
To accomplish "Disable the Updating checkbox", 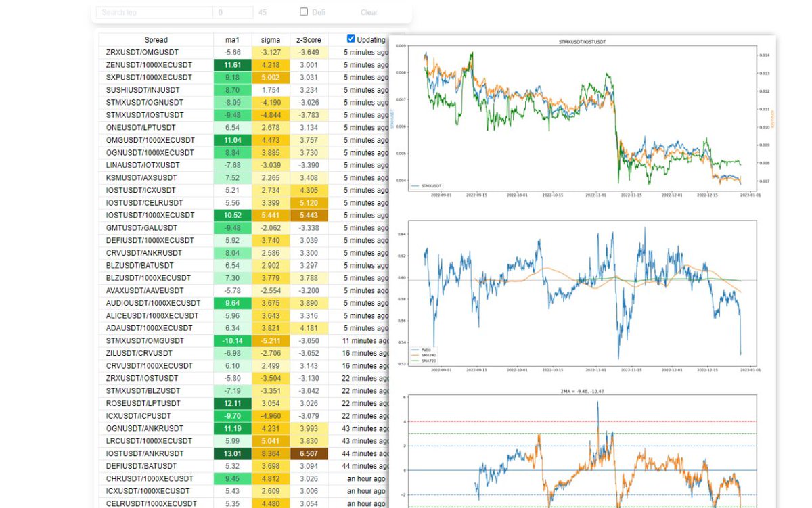I will coord(351,39).
